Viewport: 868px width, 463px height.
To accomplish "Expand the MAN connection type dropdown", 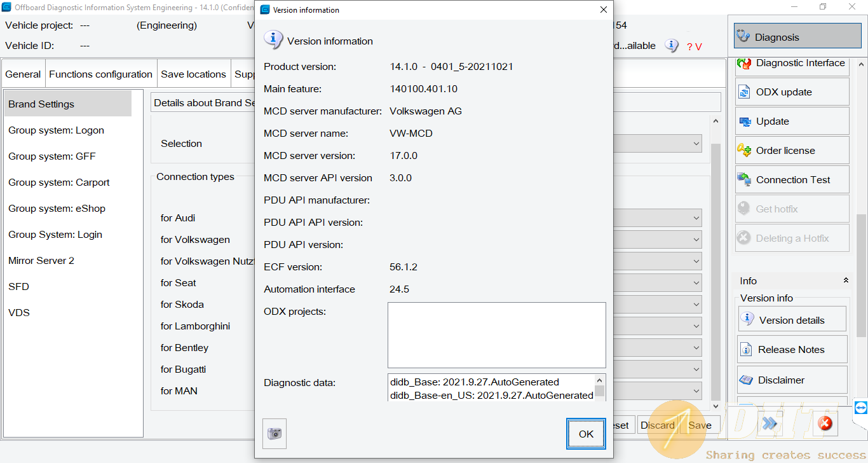I will pos(696,391).
